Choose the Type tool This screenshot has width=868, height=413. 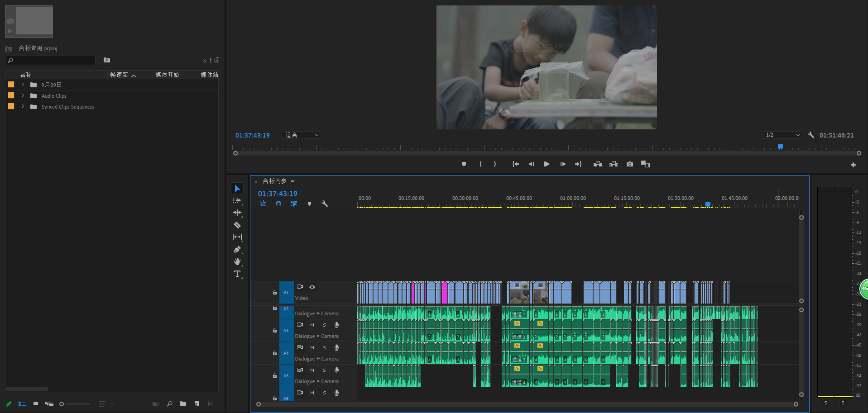(237, 274)
